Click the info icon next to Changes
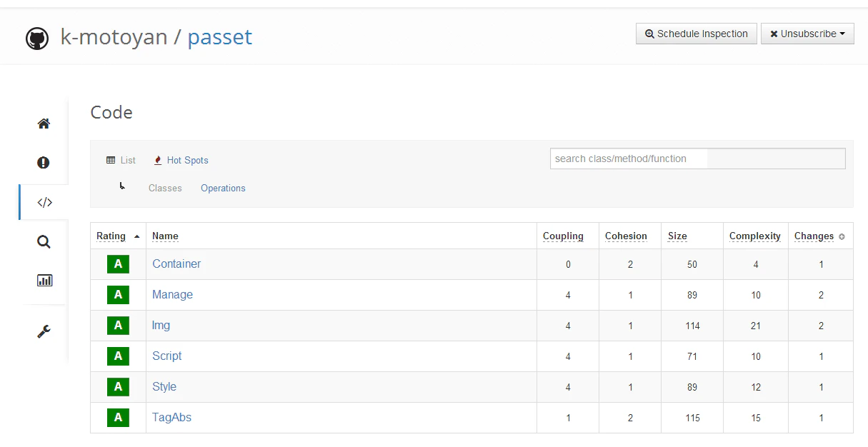The height and width of the screenshot is (447, 868). (x=842, y=236)
